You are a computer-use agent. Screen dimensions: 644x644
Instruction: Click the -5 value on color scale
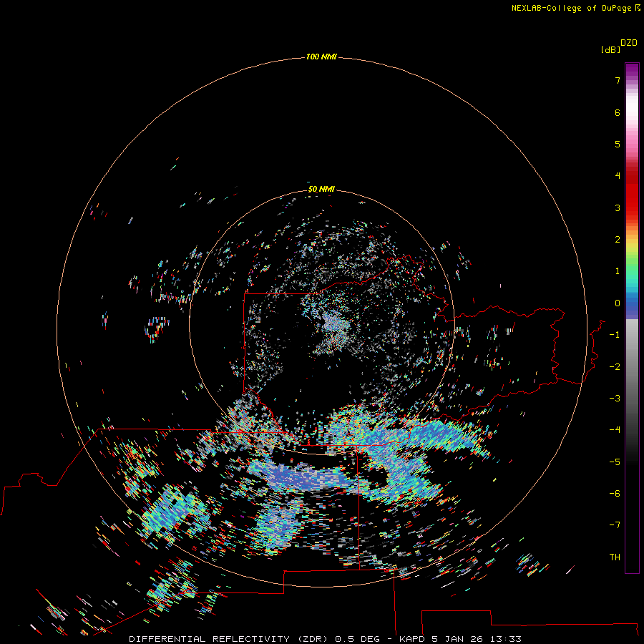click(615, 462)
